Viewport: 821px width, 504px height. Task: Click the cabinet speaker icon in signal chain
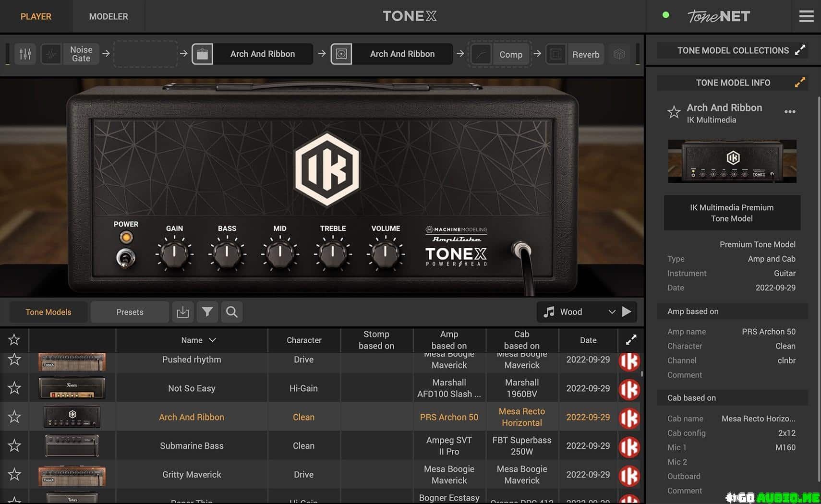coord(341,54)
